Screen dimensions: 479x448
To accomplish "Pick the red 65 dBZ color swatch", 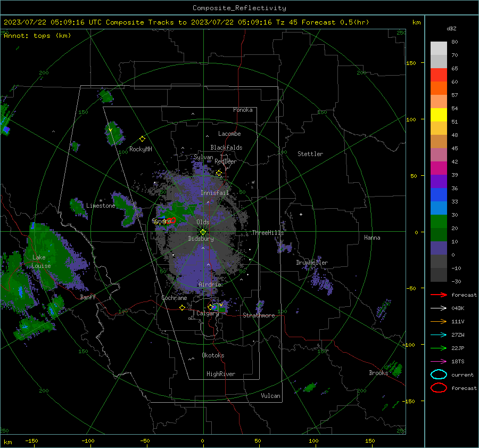I will pyautogui.click(x=439, y=75).
